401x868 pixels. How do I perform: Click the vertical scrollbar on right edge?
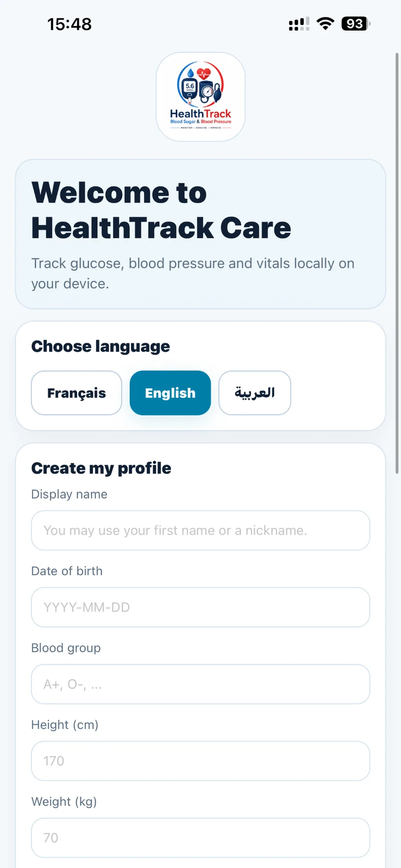397,263
